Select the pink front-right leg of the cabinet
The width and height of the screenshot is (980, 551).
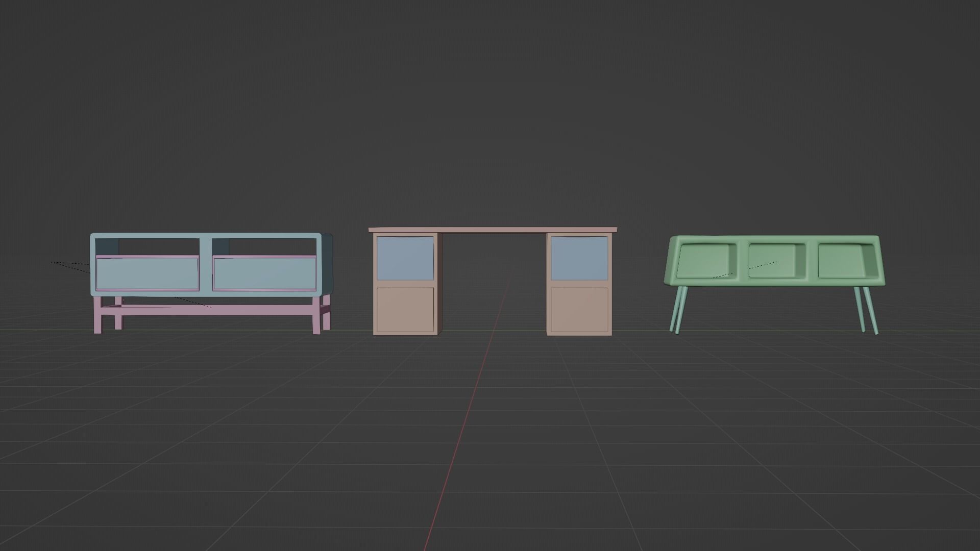pos(317,315)
